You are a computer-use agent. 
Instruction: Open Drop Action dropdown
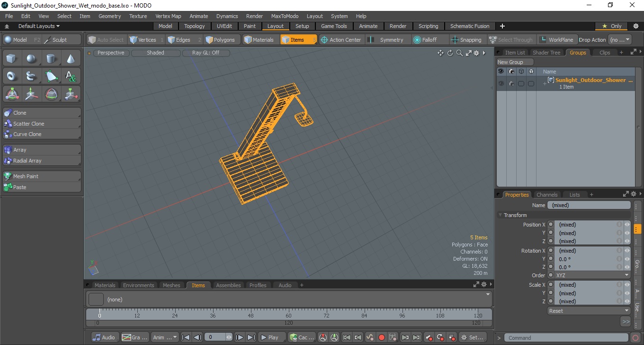(620, 40)
